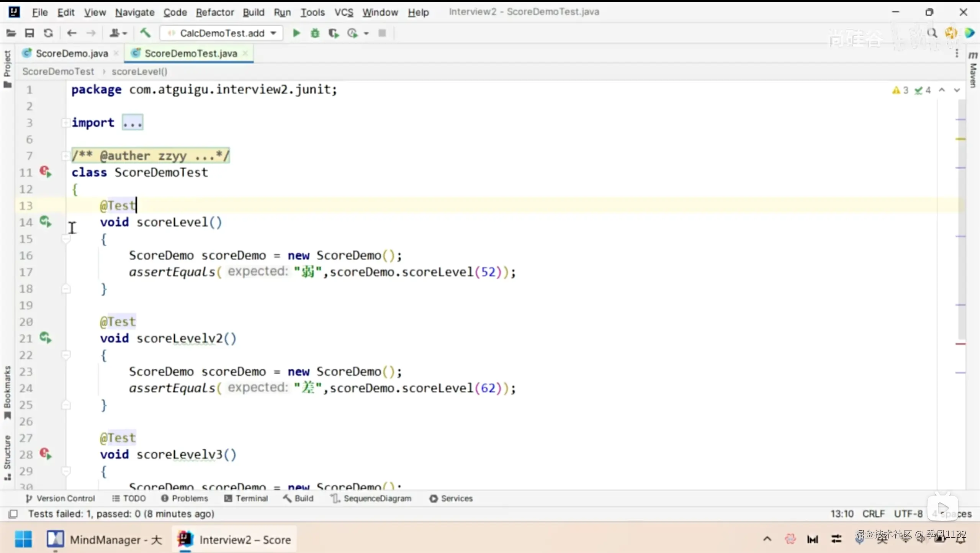Screen dimensions: 980x553
Task: Click the Debug bug icon
Action: 315,33
